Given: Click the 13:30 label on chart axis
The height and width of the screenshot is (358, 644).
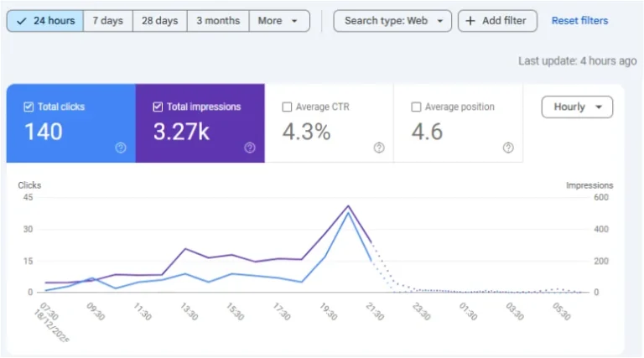Looking at the screenshot, I should (189, 313).
